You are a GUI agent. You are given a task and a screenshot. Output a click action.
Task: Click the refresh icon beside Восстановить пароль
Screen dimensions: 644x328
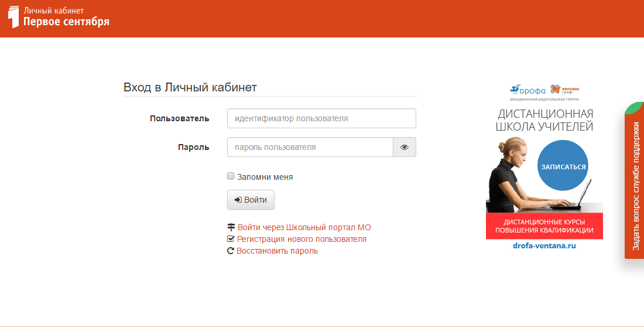231,251
